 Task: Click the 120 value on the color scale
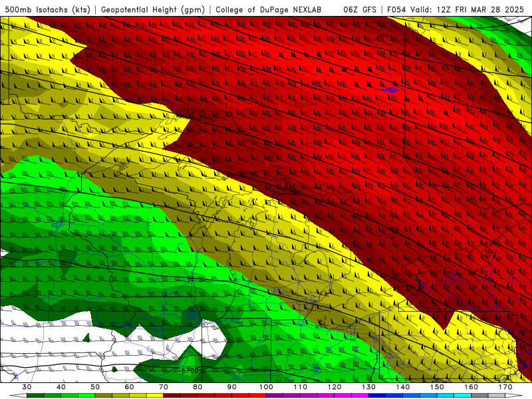click(x=334, y=387)
